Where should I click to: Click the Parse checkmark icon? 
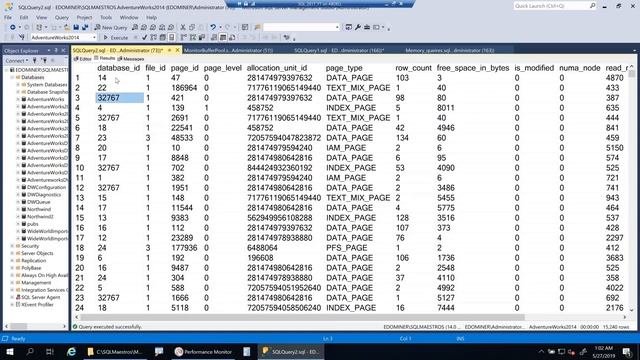144,38
